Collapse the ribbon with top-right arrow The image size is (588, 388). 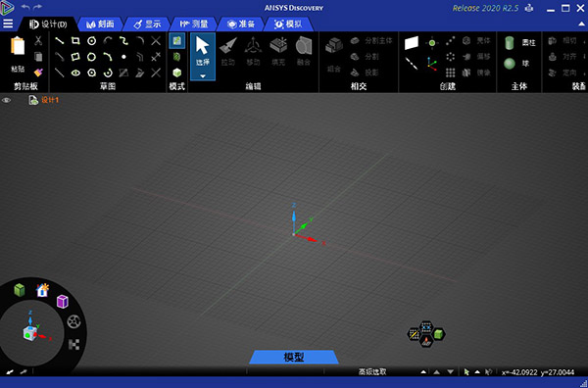[581, 24]
